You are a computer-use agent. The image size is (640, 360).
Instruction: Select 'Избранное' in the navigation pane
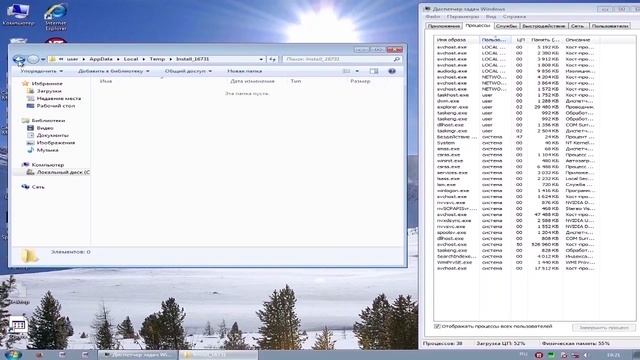click(47, 83)
